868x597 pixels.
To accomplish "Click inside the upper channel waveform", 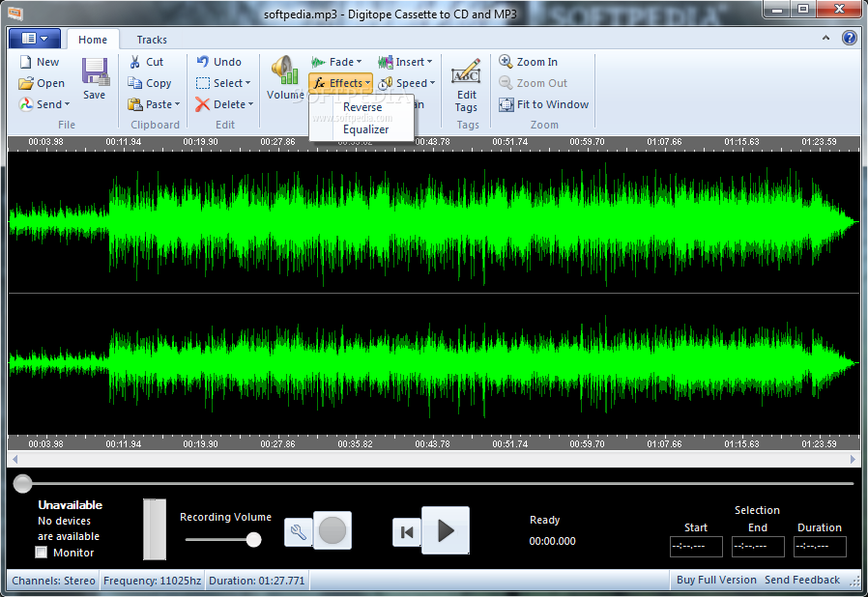I will coord(433,222).
